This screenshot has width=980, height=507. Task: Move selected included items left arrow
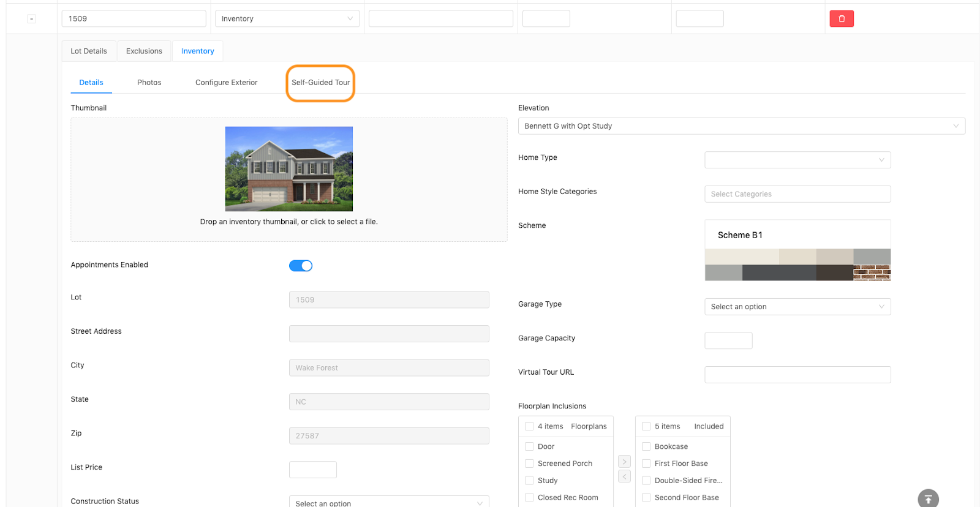point(624,476)
